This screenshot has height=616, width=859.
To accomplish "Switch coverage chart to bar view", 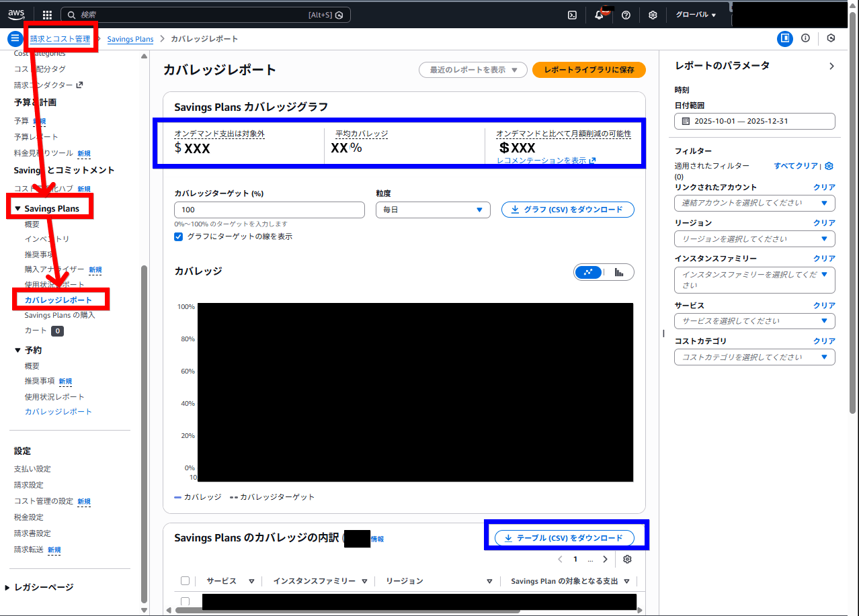I will [x=619, y=272].
